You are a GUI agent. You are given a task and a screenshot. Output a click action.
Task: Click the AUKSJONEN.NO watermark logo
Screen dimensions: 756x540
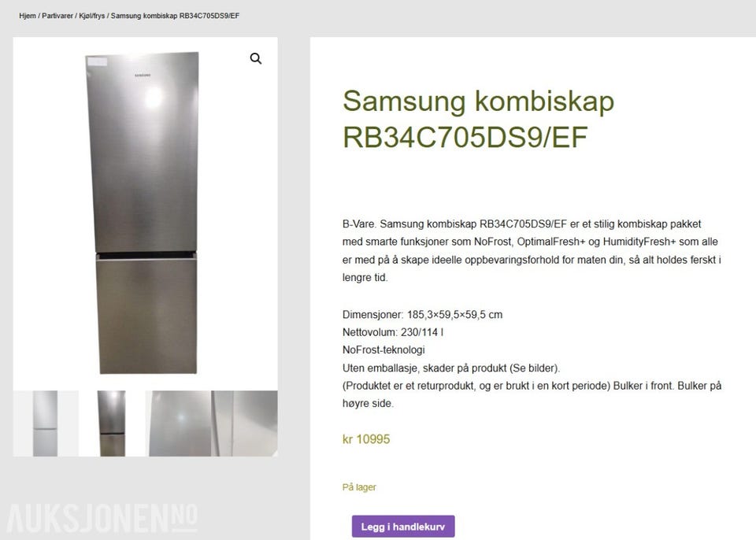[102, 519]
